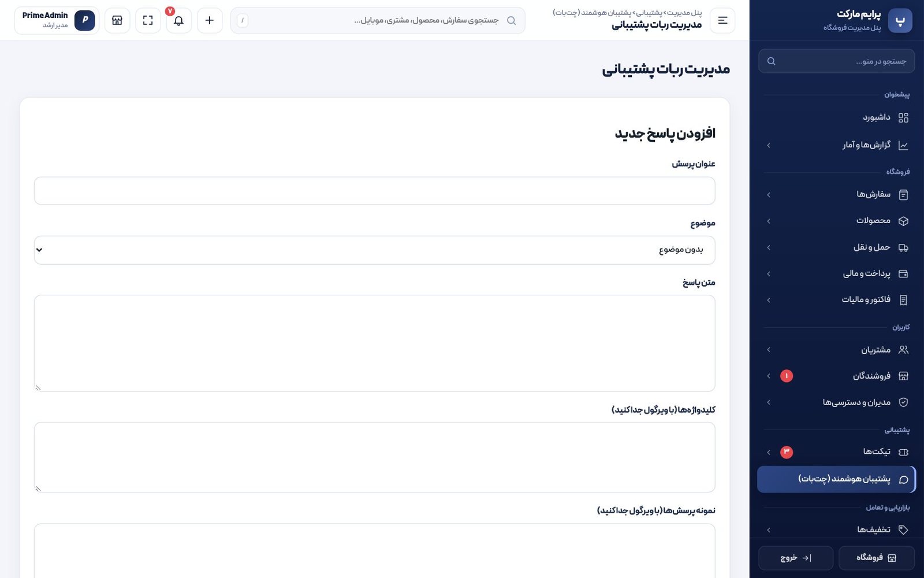Click the محصولات box icon
The height and width of the screenshot is (578, 924).
(904, 221)
